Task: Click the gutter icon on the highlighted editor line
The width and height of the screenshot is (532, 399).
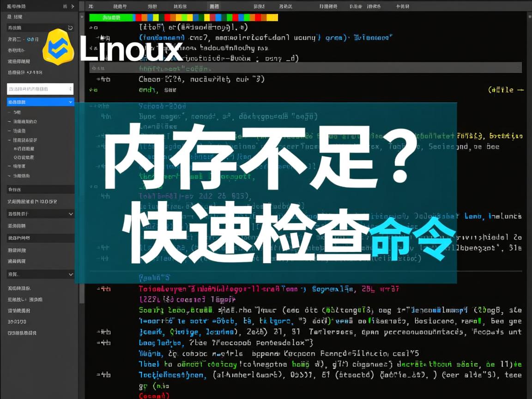Action: pos(94,67)
